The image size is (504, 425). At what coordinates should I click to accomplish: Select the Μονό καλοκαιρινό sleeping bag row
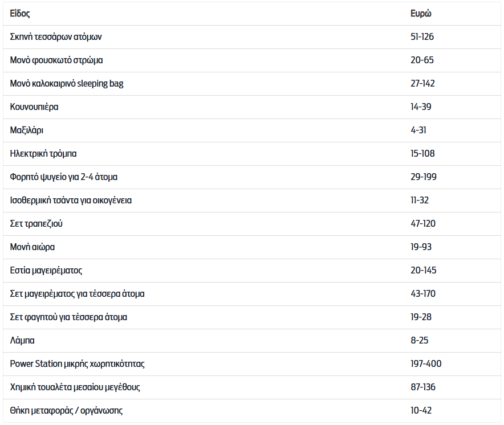point(252,84)
